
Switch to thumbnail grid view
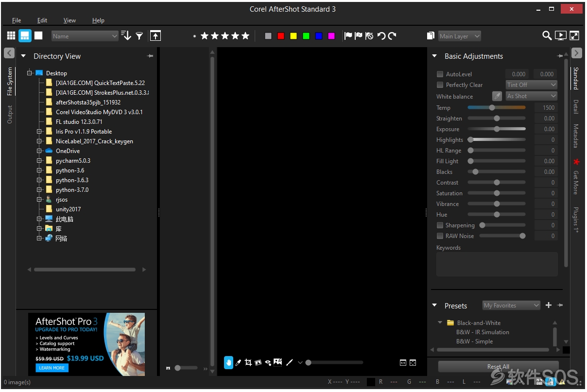(11, 35)
